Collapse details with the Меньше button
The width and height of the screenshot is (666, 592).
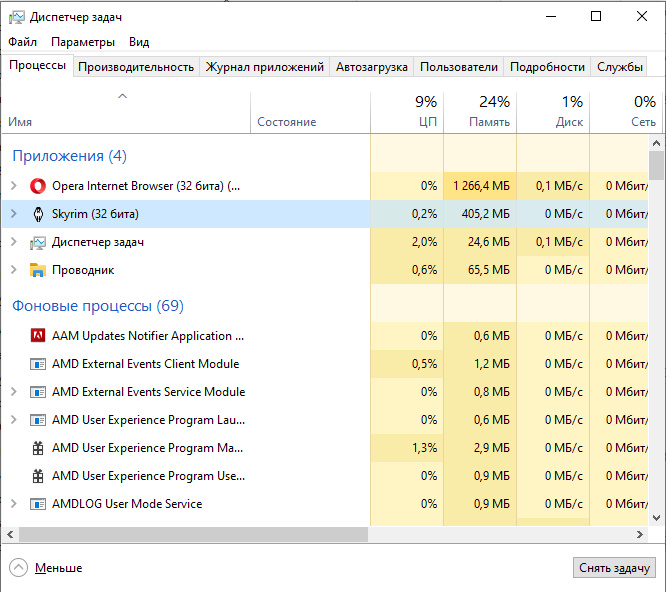coord(47,568)
